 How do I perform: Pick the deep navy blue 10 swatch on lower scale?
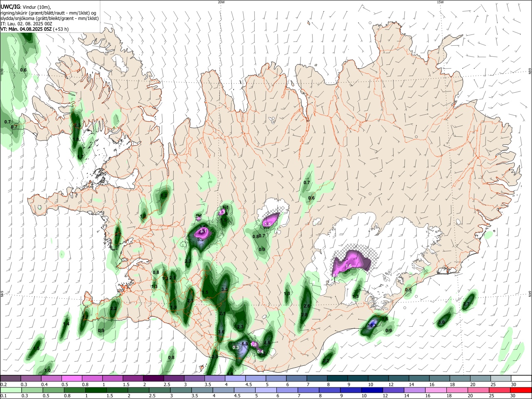tap(372, 390)
